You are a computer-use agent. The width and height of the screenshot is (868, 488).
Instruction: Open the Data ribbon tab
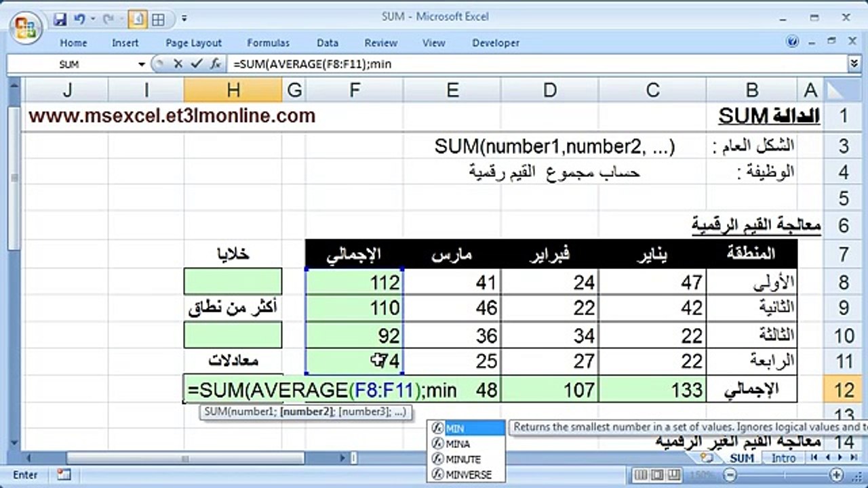click(x=328, y=43)
